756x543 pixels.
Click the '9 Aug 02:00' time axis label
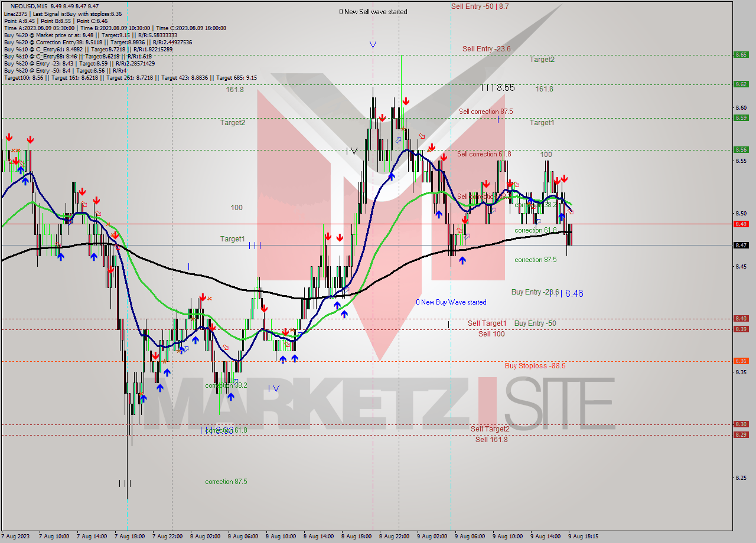click(x=432, y=537)
